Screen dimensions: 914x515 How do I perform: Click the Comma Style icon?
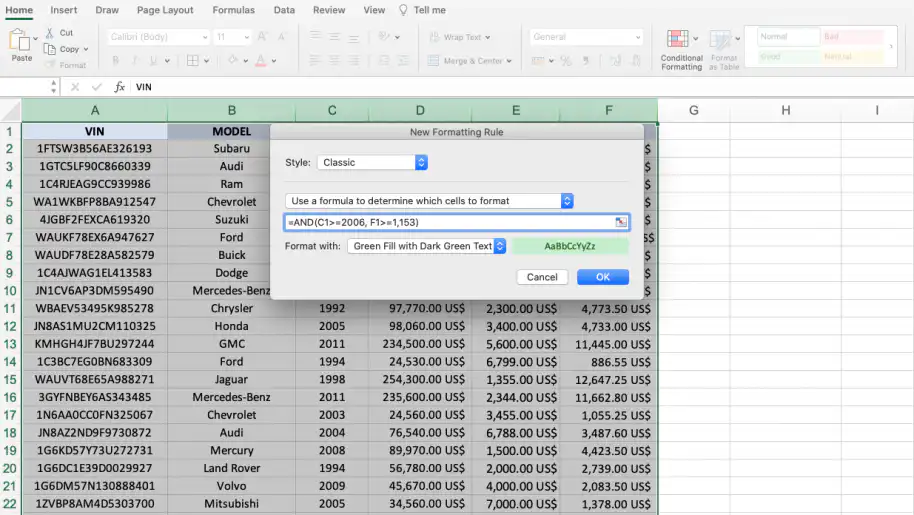click(x=586, y=61)
